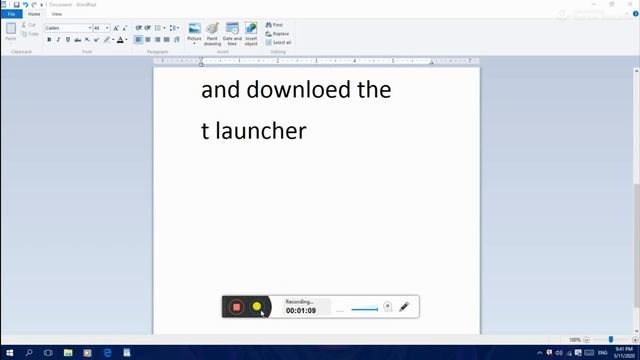Click the vertical scrollbar thumb
Screen dimensions: 640x360
pos(636,246)
